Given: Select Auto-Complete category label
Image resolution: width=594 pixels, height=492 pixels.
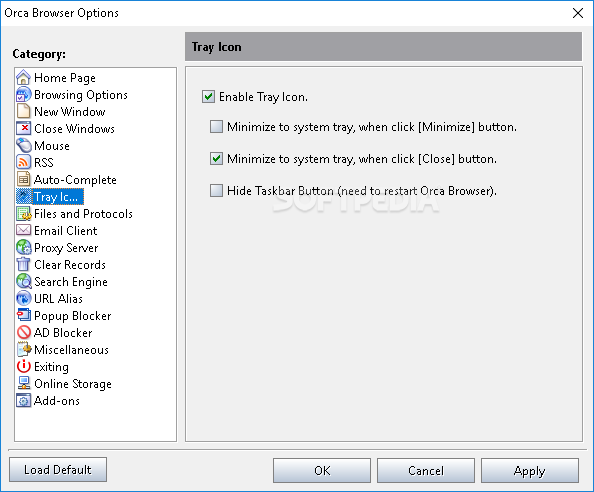Looking at the screenshot, I should coord(75,180).
